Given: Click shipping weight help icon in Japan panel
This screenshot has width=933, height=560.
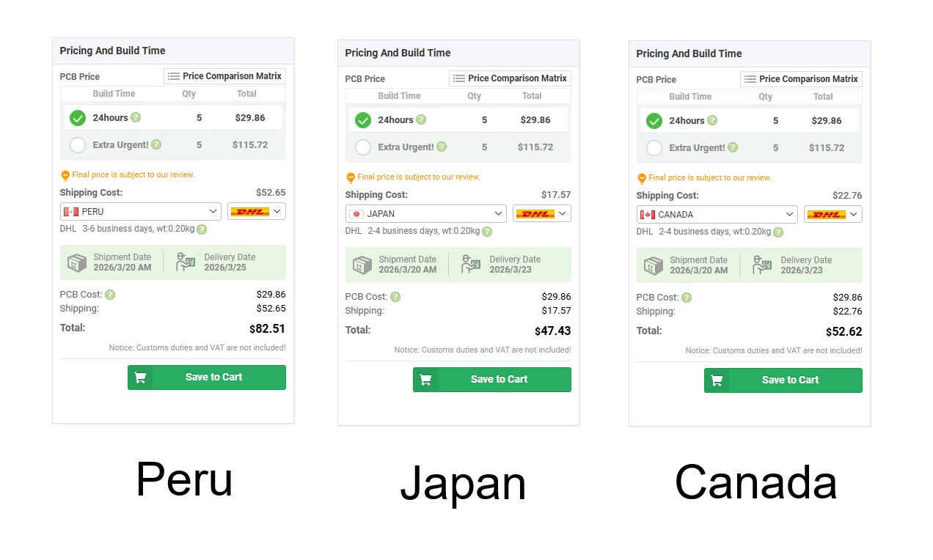Looking at the screenshot, I should click(x=487, y=232).
